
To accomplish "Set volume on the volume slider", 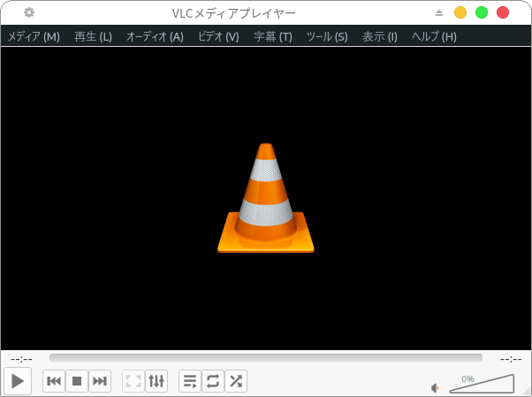I will coord(482,384).
